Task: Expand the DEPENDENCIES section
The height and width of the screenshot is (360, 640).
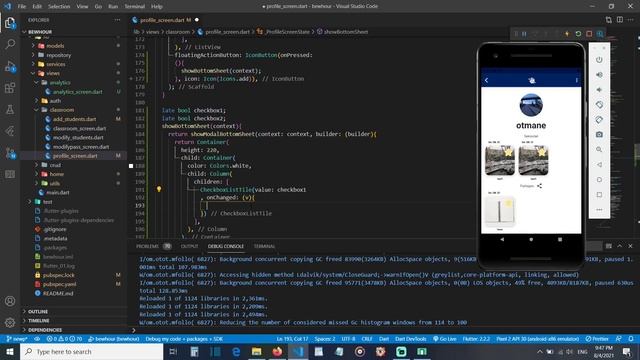Action: [x=45, y=330]
